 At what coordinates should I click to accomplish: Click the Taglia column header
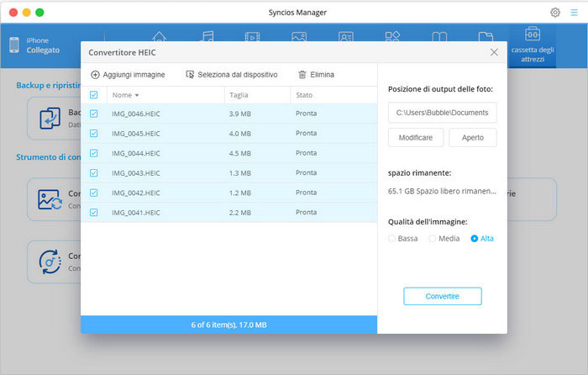point(239,95)
